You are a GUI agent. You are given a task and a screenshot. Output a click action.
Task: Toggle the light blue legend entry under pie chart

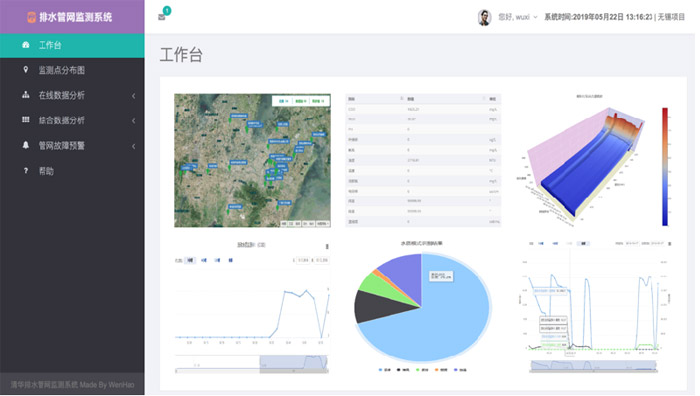384,370
